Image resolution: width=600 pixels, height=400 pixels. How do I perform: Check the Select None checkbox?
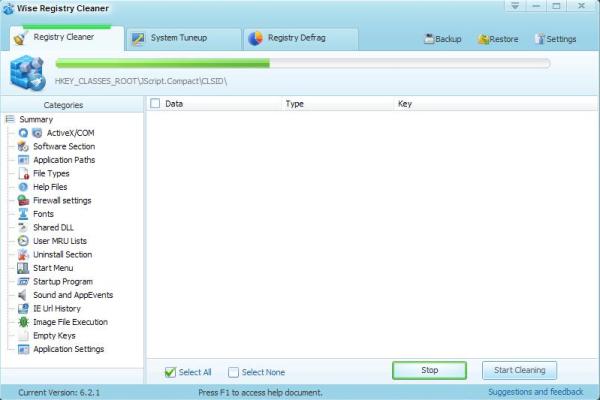(x=233, y=372)
